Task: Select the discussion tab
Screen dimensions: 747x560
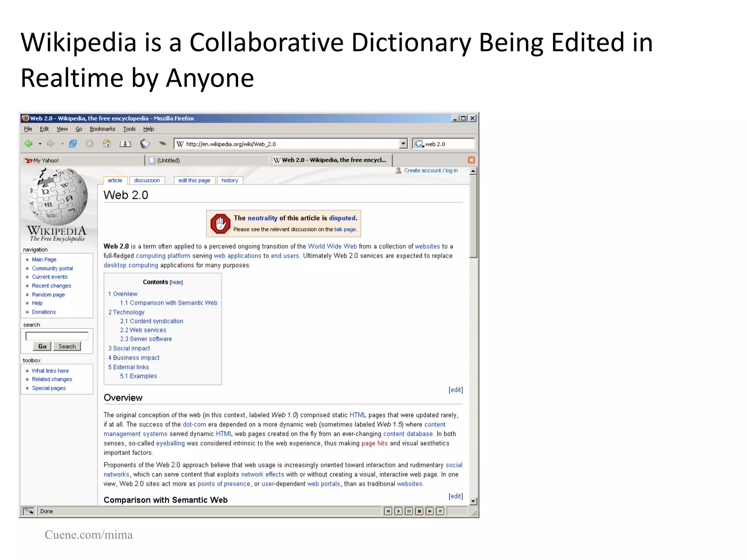Action: [x=147, y=180]
